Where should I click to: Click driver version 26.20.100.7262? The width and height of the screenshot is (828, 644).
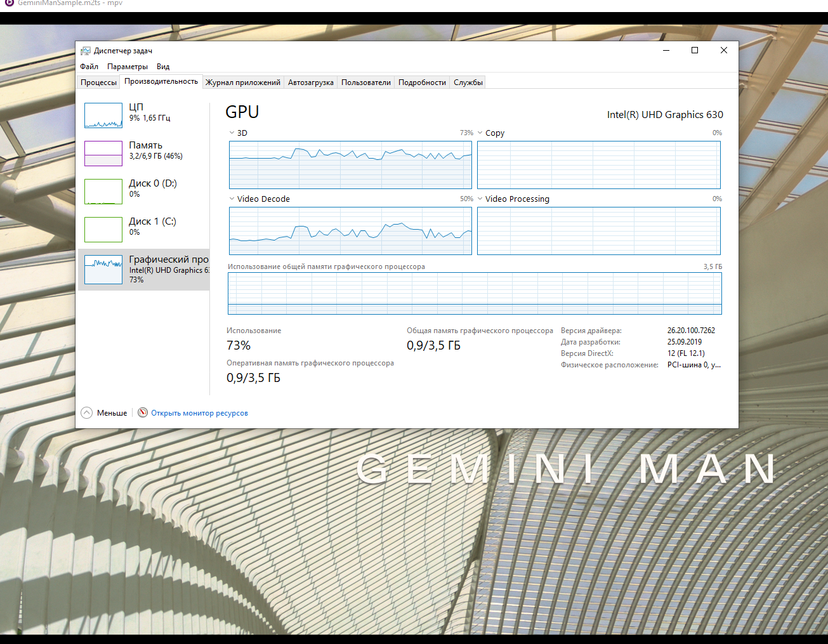click(691, 331)
